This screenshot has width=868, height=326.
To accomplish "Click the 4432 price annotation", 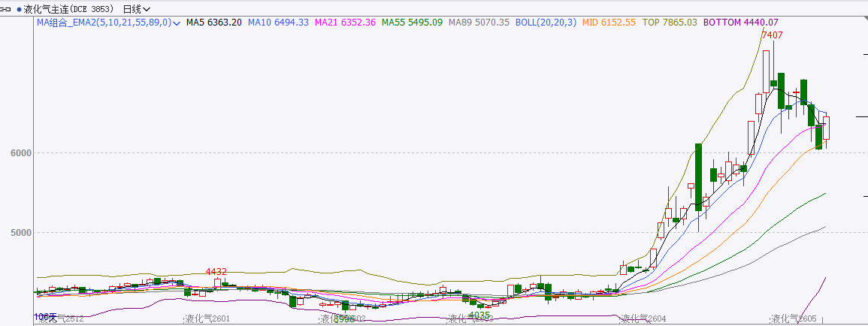I will [216, 271].
